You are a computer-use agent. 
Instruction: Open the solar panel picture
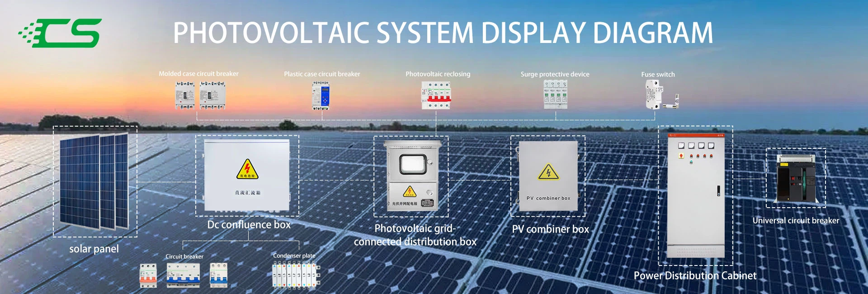(x=94, y=181)
